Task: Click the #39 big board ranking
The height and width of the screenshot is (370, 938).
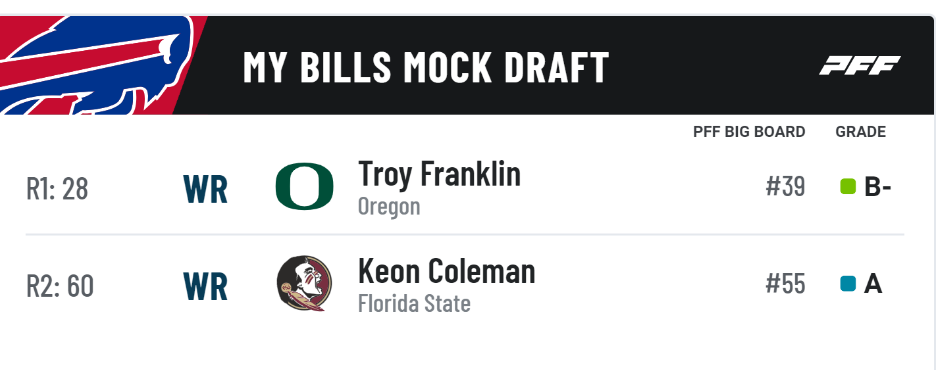Action: 785,187
